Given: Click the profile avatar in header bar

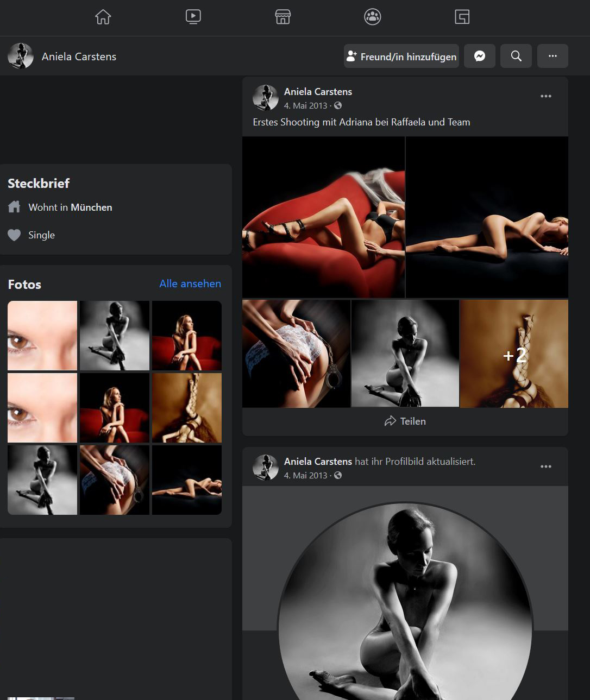Looking at the screenshot, I should (21, 56).
